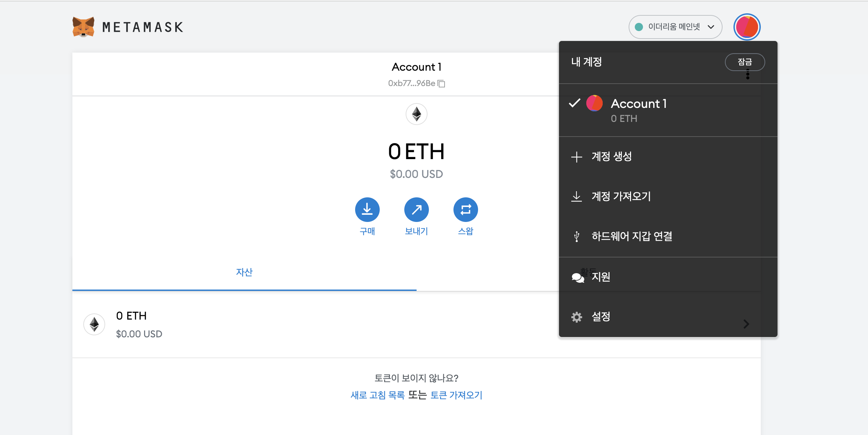Choose Import Account (계정 가져오기) option
The height and width of the screenshot is (435, 868).
(621, 196)
